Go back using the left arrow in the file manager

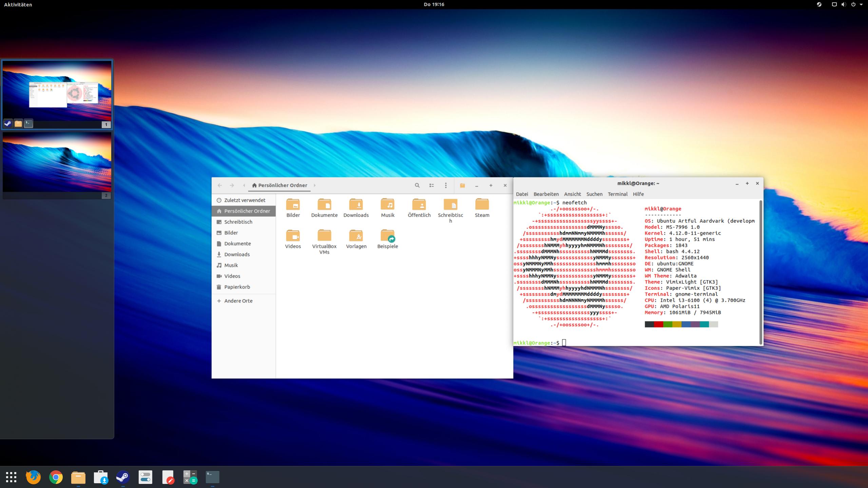point(220,186)
